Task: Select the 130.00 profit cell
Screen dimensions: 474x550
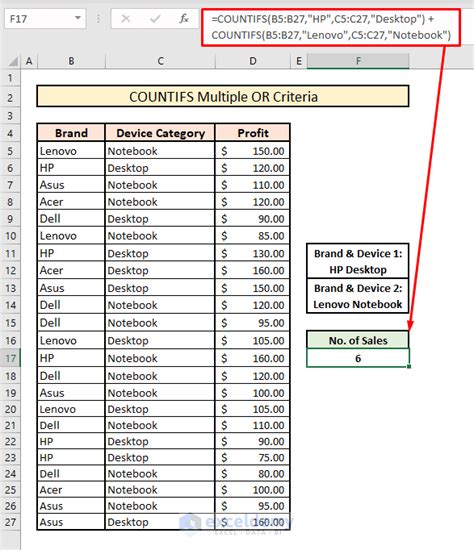Action: (253, 253)
